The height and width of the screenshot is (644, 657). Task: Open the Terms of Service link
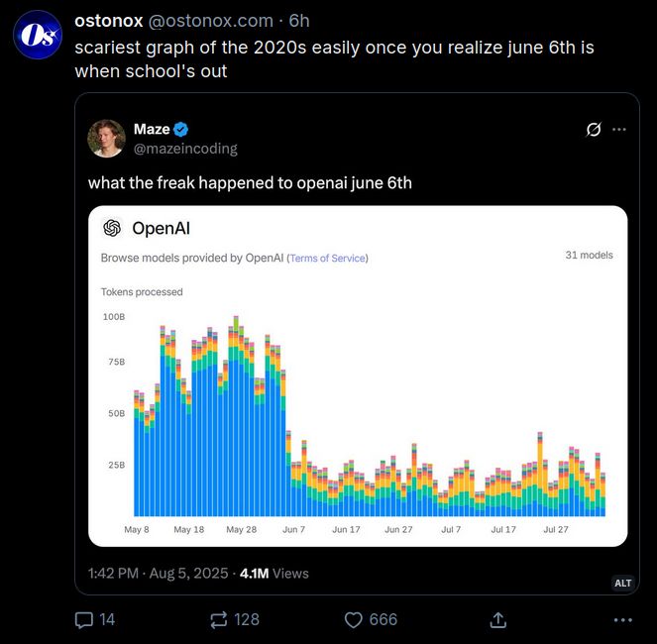point(328,259)
